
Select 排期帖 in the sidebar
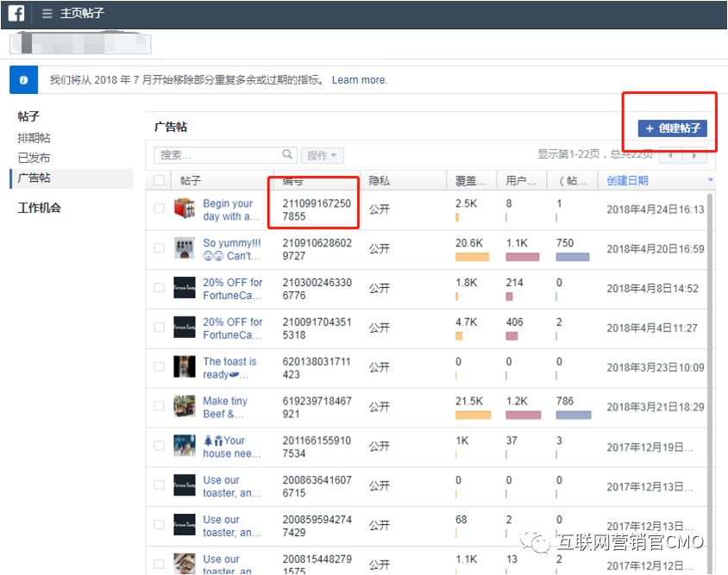click(x=34, y=138)
